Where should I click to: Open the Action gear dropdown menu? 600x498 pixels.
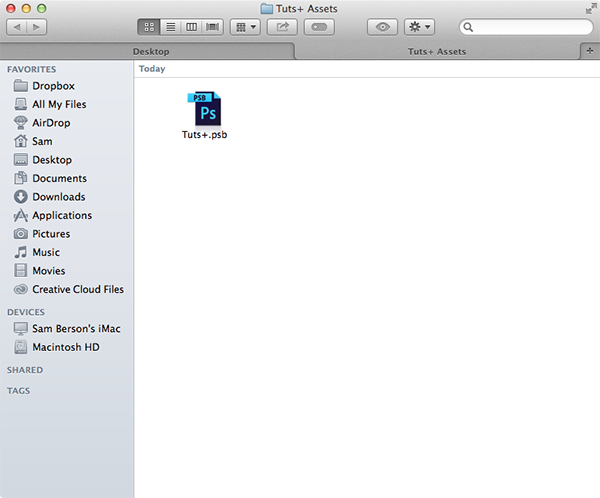point(419,27)
